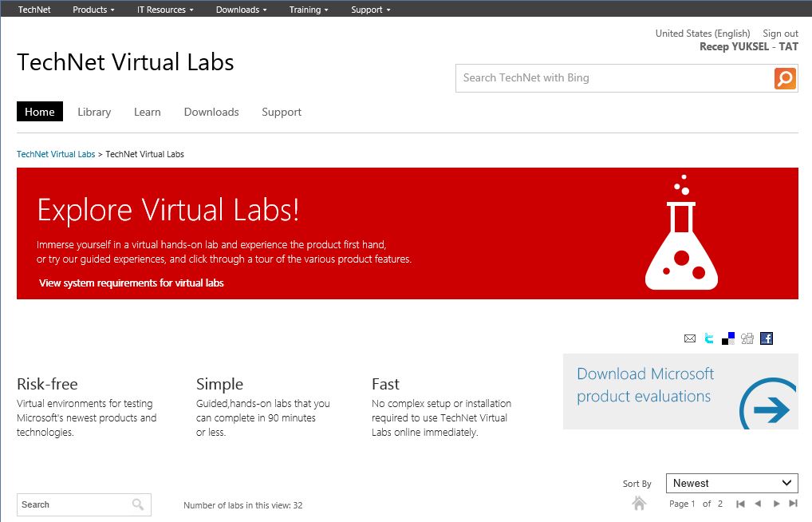Open TechNet from the top bar
This screenshot has width=812, height=522.
(x=34, y=10)
